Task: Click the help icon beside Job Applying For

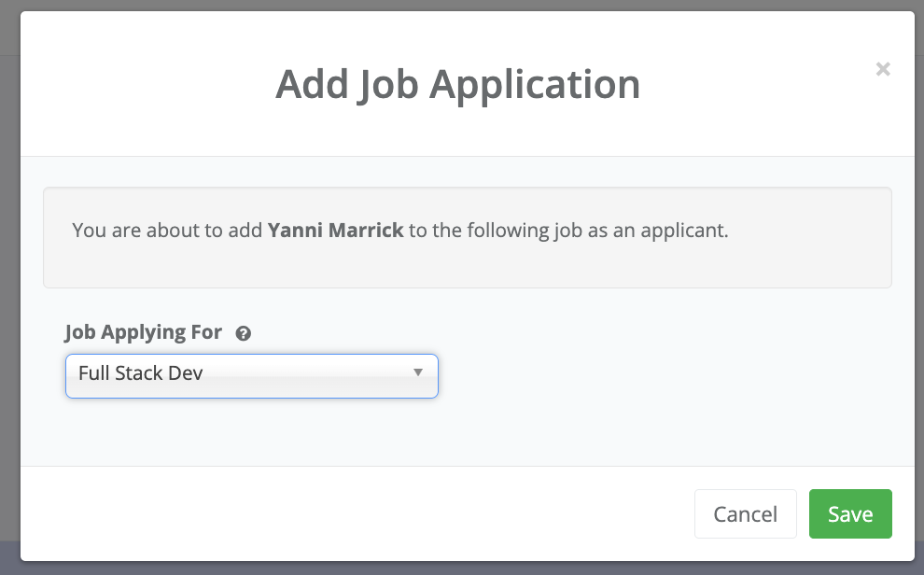Action: coord(244,333)
